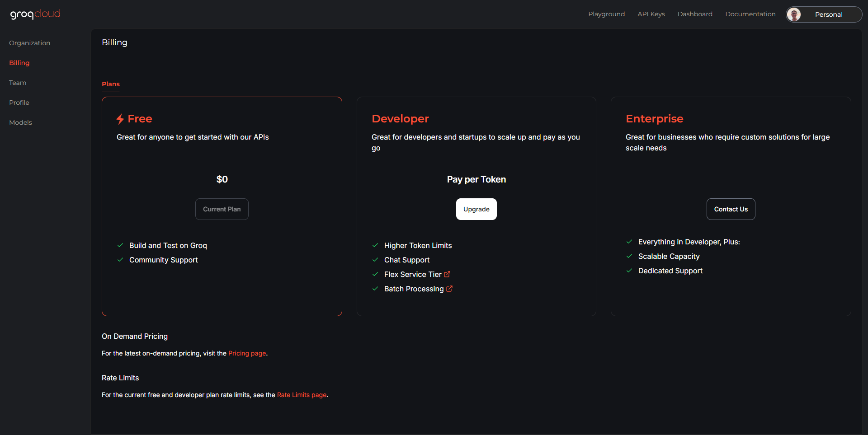Image resolution: width=868 pixels, height=435 pixels.
Task: Click the groqcloud logo
Action: 35,14
